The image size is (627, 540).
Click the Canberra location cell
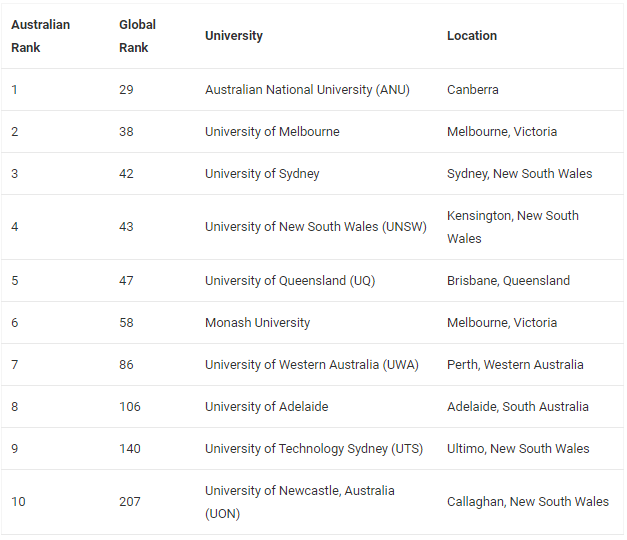pyautogui.click(x=473, y=90)
